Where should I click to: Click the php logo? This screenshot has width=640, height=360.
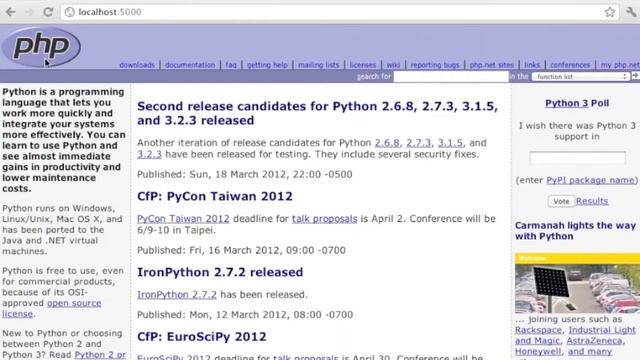pos(41,47)
